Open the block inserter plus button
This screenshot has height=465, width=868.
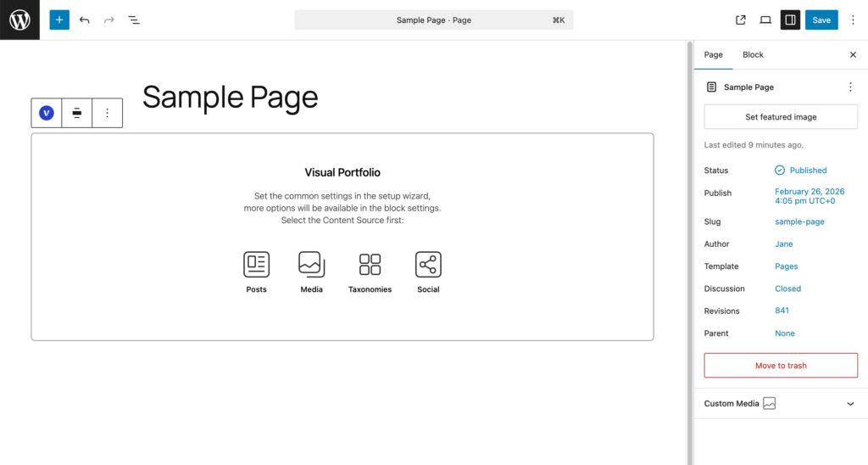pos(59,20)
